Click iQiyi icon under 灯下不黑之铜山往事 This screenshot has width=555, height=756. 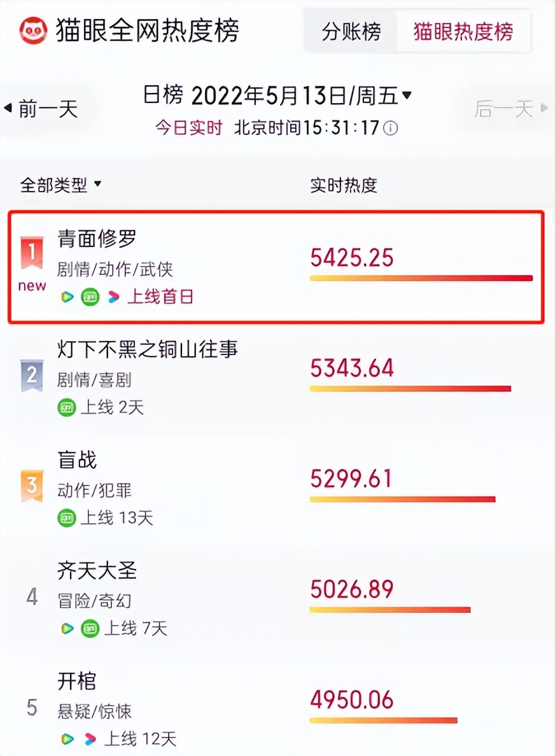67,408
